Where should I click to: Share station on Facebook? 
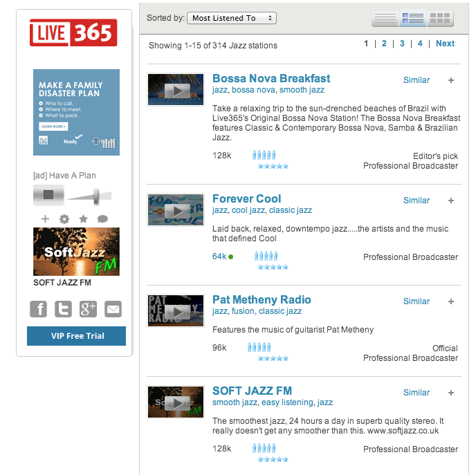(x=39, y=309)
